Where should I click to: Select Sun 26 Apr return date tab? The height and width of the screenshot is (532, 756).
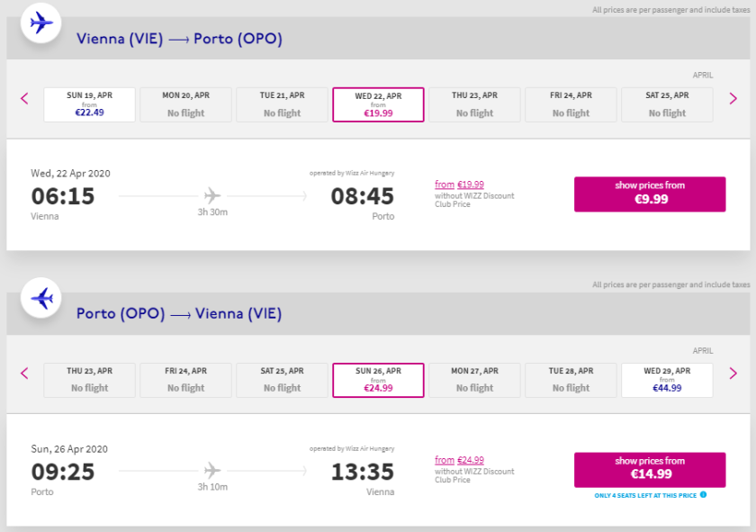click(x=378, y=380)
